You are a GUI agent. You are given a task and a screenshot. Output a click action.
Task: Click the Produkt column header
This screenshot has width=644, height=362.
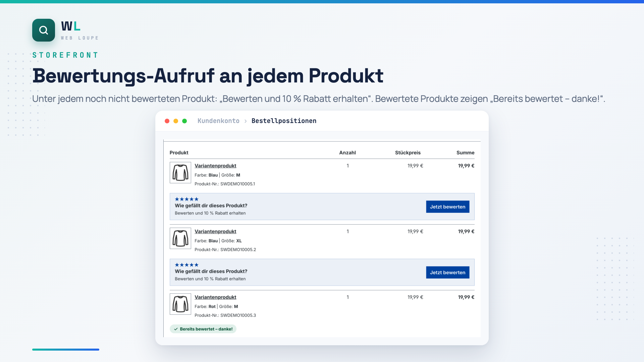[179, 153]
